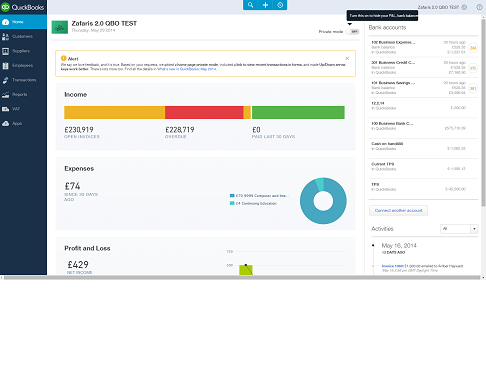The height and width of the screenshot is (365, 486).
Task: Click Continuing Education legend entry
Action: pos(253,203)
